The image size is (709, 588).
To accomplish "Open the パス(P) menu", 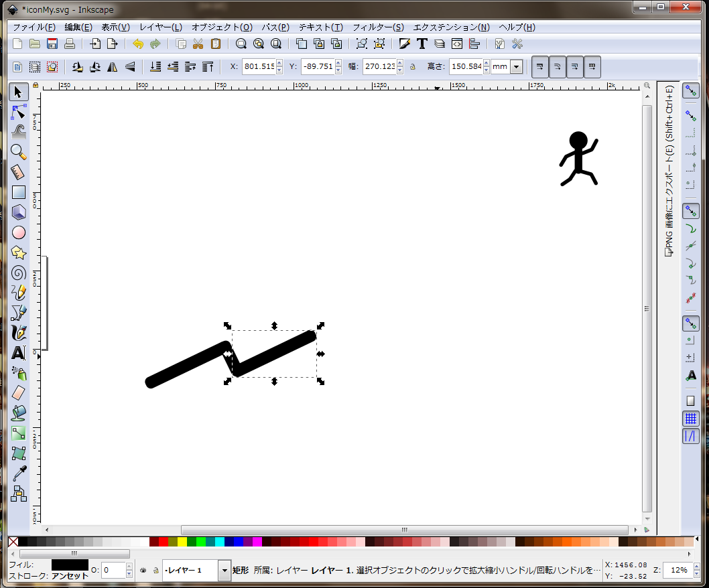I will [x=275, y=27].
